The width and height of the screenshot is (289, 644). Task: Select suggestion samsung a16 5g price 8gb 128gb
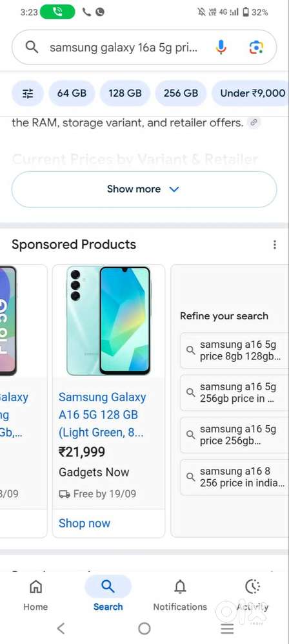point(234,350)
